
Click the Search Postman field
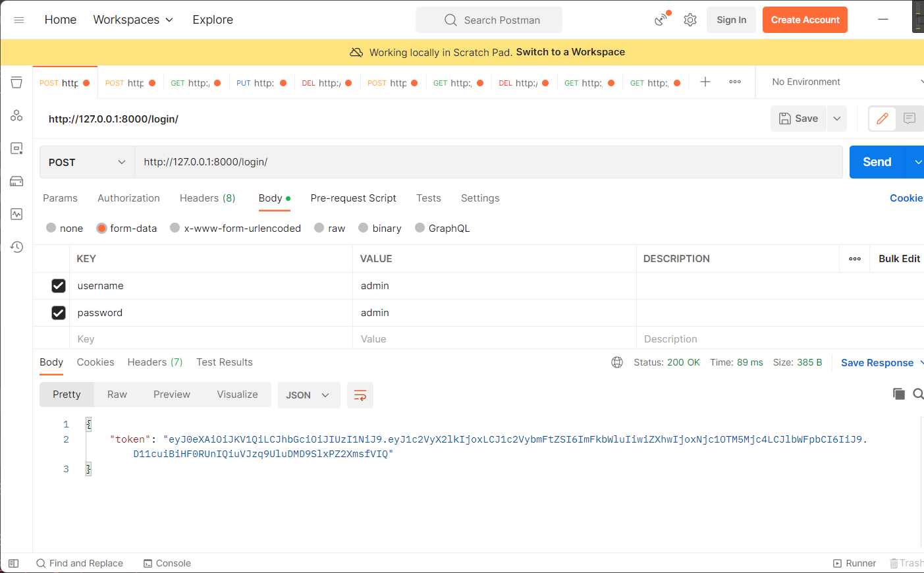pyautogui.click(x=489, y=20)
